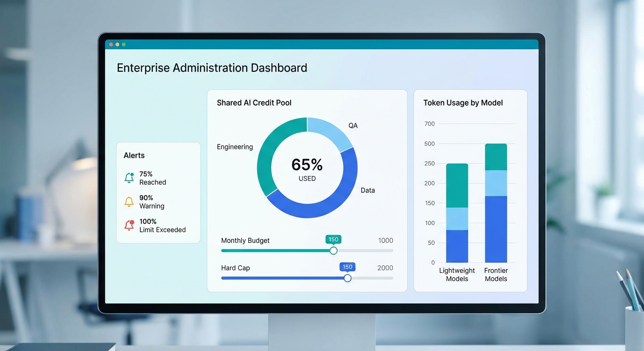Click the Monthly Budget slider handle
Viewport: 644px width, 351px height.
[333, 250]
